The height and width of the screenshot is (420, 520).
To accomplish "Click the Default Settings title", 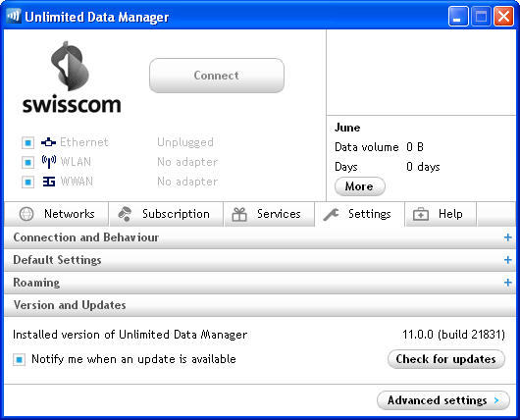I will pyautogui.click(x=57, y=260).
